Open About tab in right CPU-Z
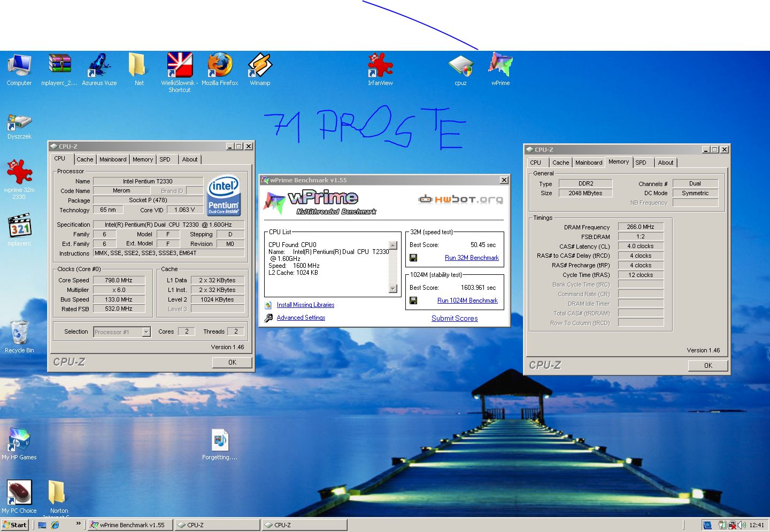 (666, 163)
